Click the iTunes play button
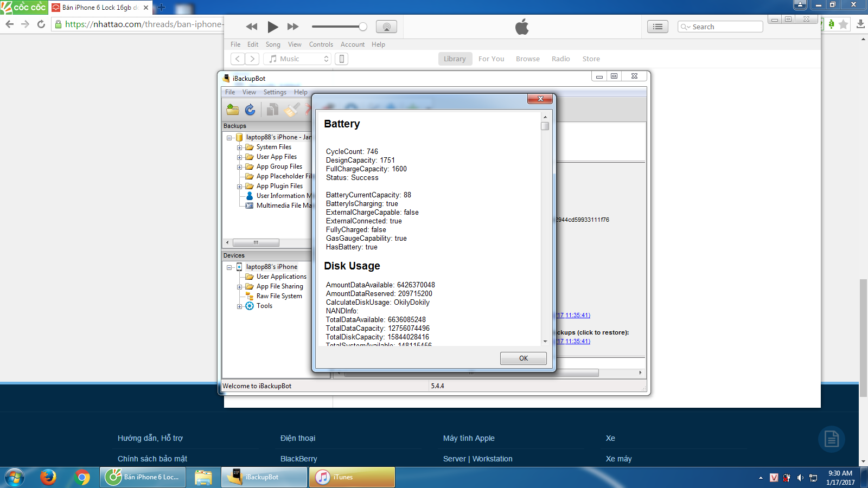Viewport: 868px width, 488px height. [x=272, y=27]
